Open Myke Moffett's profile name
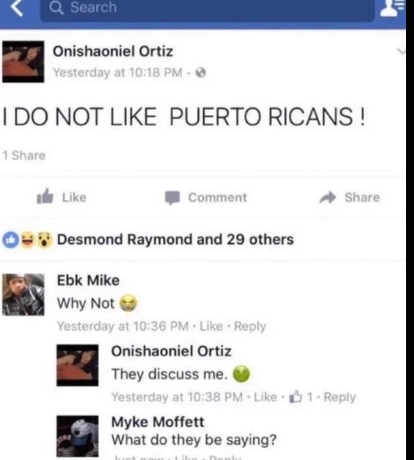Screen dimensions: 414x460 [x=158, y=422]
